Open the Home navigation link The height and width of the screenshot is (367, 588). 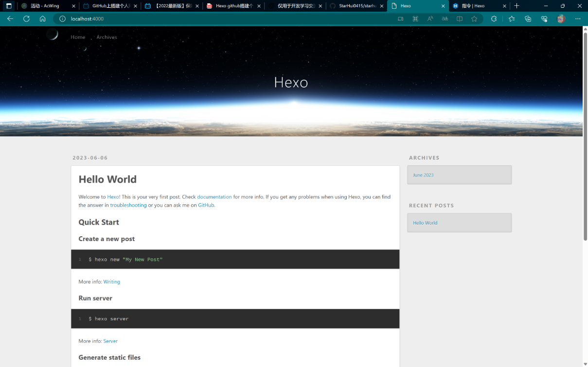(78, 37)
